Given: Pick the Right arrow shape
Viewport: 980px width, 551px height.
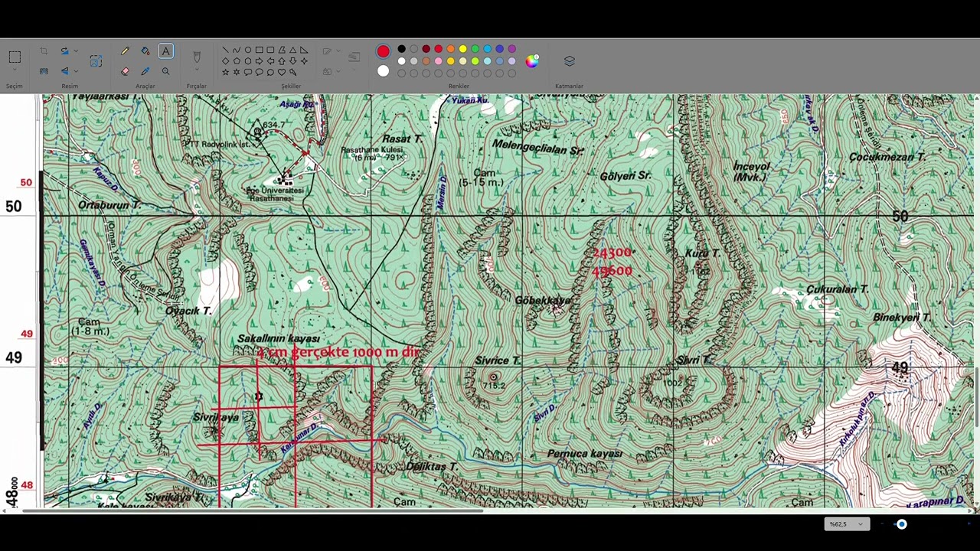Looking at the screenshot, I should 259,60.
